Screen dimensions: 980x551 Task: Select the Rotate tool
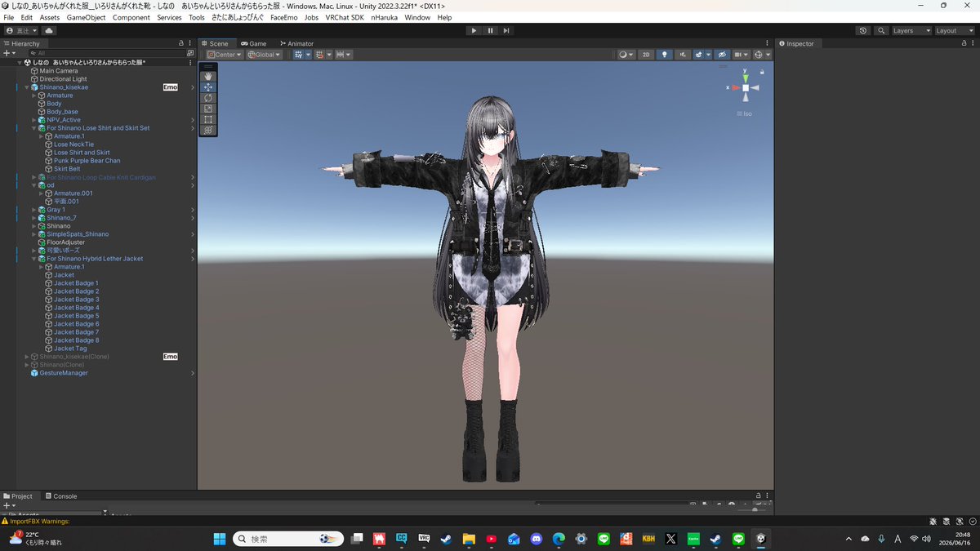click(x=208, y=97)
